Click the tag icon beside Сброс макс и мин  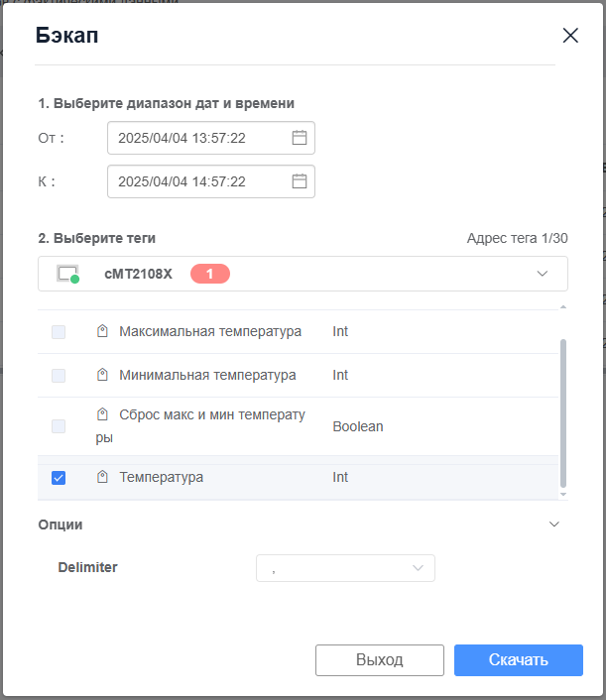tap(102, 414)
